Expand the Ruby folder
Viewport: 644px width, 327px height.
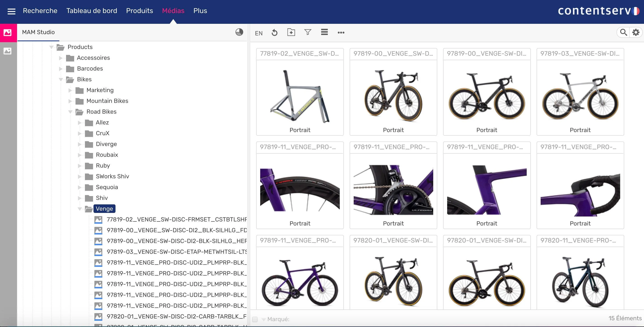80,166
